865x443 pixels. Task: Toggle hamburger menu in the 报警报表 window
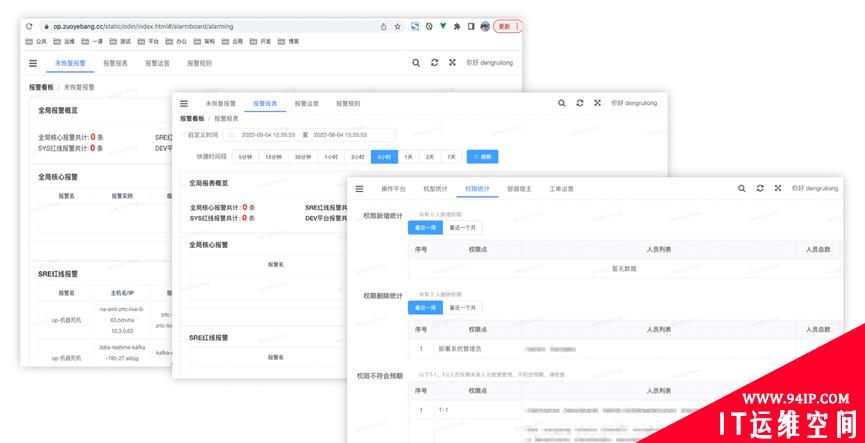tap(184, 104)
